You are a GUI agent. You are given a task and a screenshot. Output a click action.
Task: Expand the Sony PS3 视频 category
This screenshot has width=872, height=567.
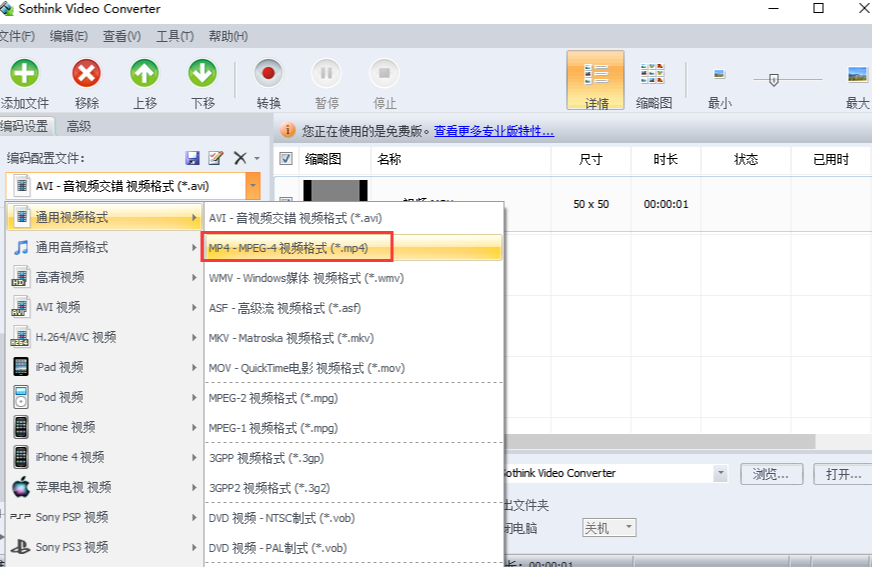tap(105, 547)
